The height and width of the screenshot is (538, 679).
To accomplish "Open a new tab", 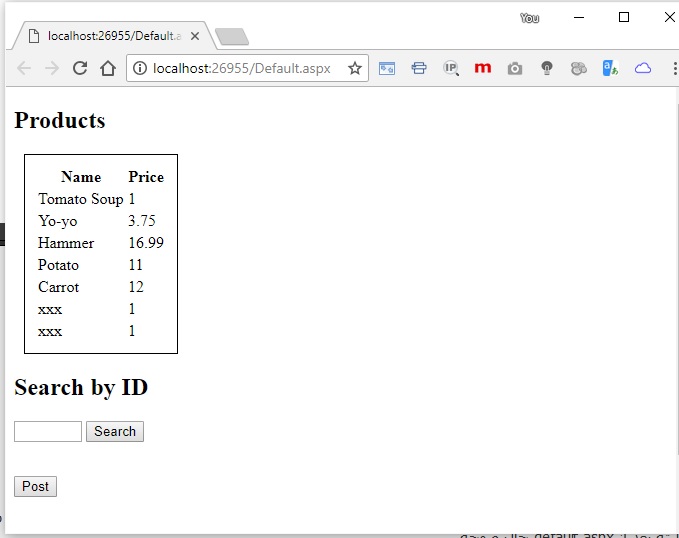I will coord(232,37).
